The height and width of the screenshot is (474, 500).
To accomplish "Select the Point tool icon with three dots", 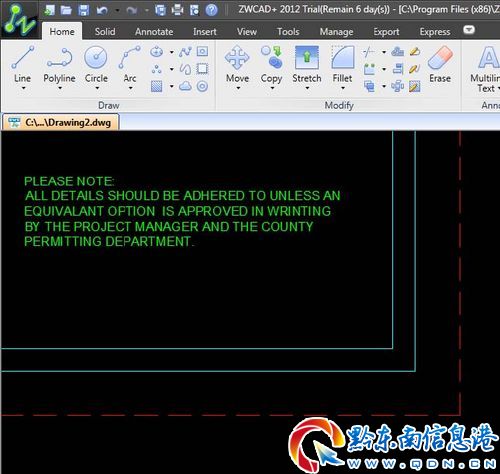I will pos(156,69).
